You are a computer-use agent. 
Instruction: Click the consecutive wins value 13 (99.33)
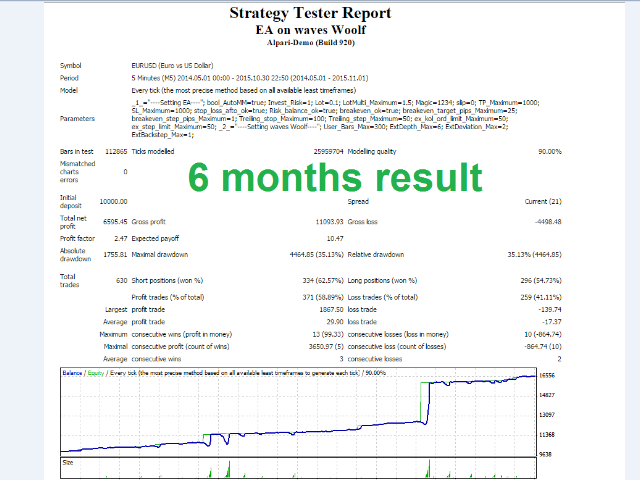328,335
